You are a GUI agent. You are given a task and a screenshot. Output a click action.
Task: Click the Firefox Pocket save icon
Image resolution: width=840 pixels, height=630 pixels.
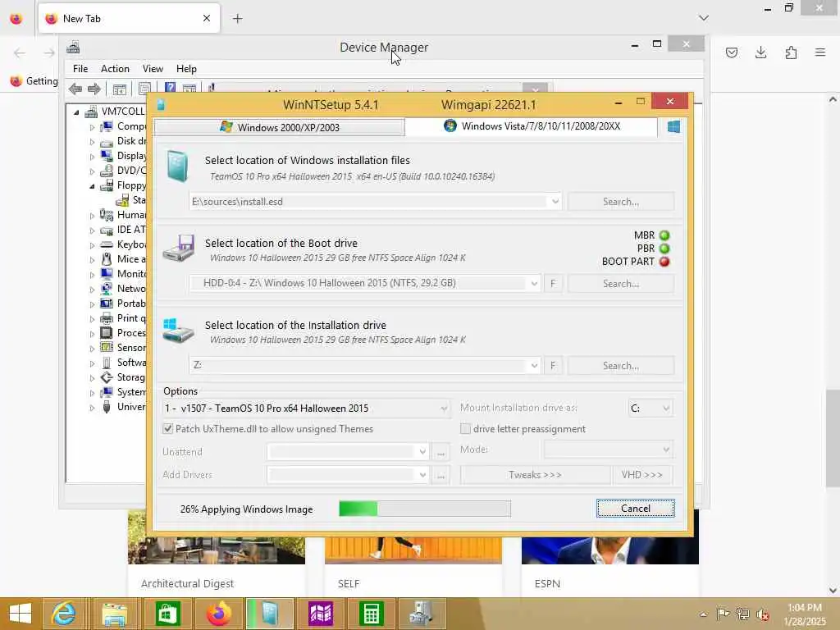732,52
